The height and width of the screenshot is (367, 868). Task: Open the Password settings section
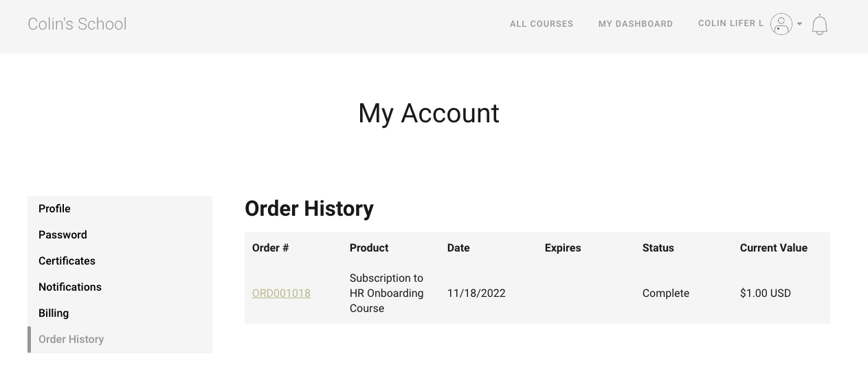click(63, 235)
